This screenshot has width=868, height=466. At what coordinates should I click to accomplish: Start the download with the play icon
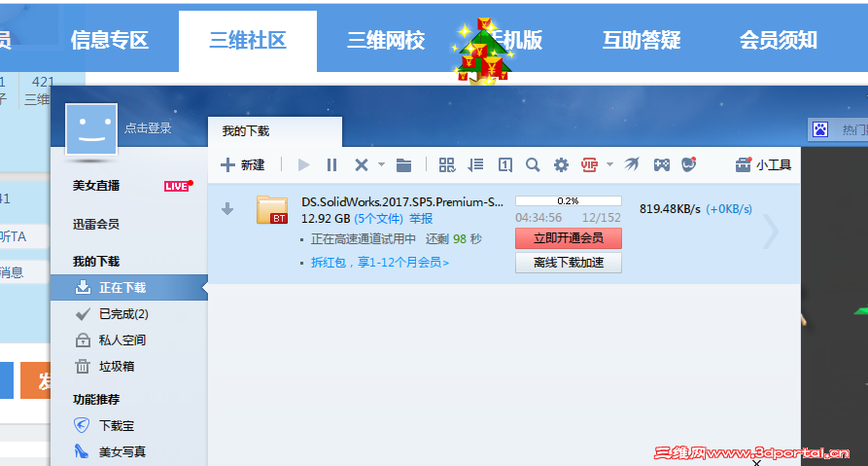tap(303, 164)
